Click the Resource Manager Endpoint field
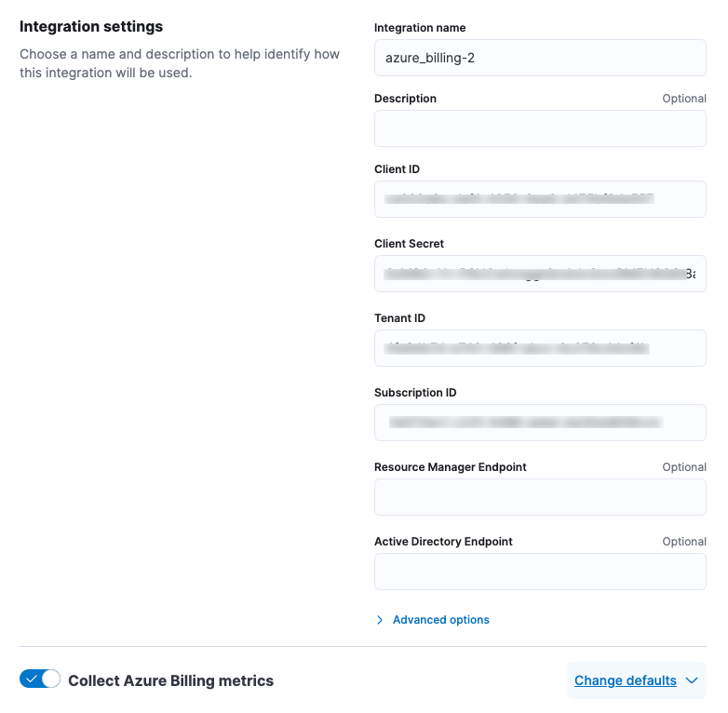This screenshot has height=713, width=728. pyautogui.click(x=540, y=497)
